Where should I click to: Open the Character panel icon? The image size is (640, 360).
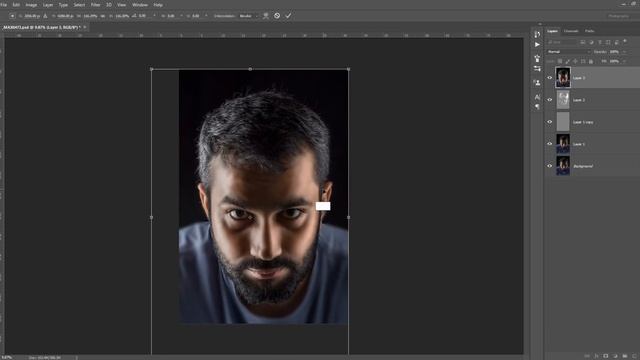point(537,97)
